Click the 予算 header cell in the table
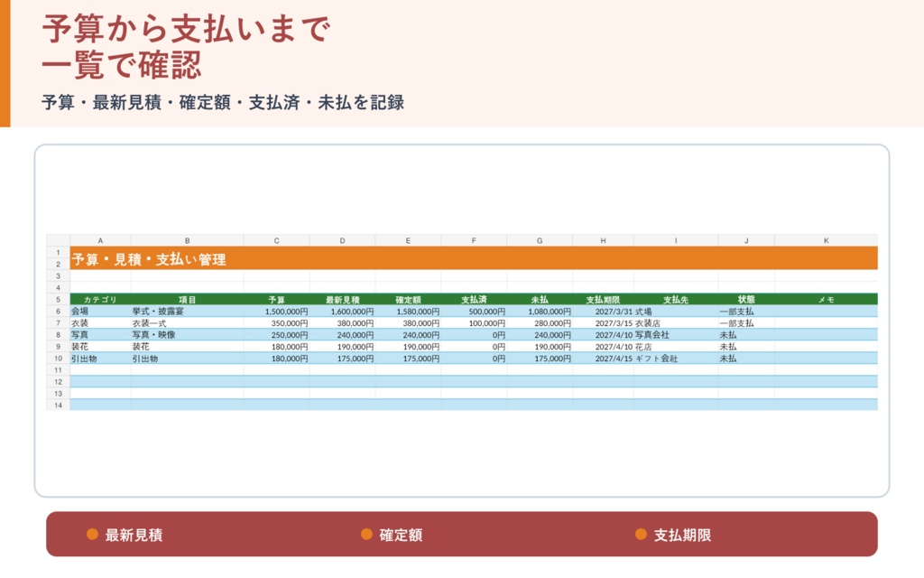Image resolution: width=924 pixels, height=578 pixels. [x=276, y=300]
